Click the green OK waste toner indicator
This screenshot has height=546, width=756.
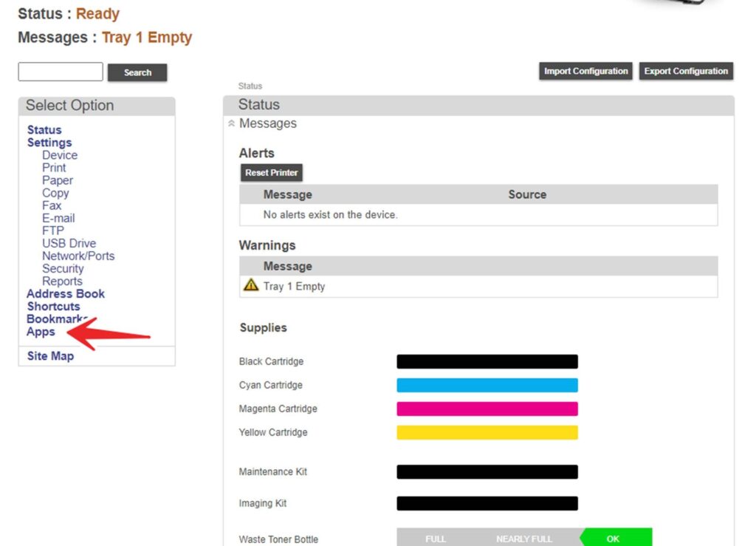coord(613,539)
